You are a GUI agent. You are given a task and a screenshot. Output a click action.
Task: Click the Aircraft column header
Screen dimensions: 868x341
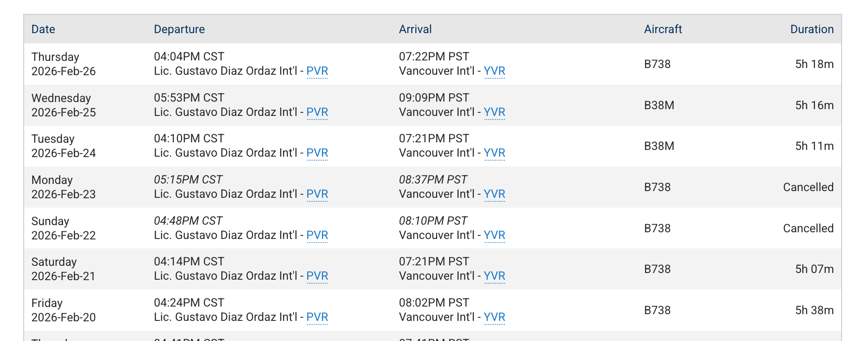(x=663, y=30)
